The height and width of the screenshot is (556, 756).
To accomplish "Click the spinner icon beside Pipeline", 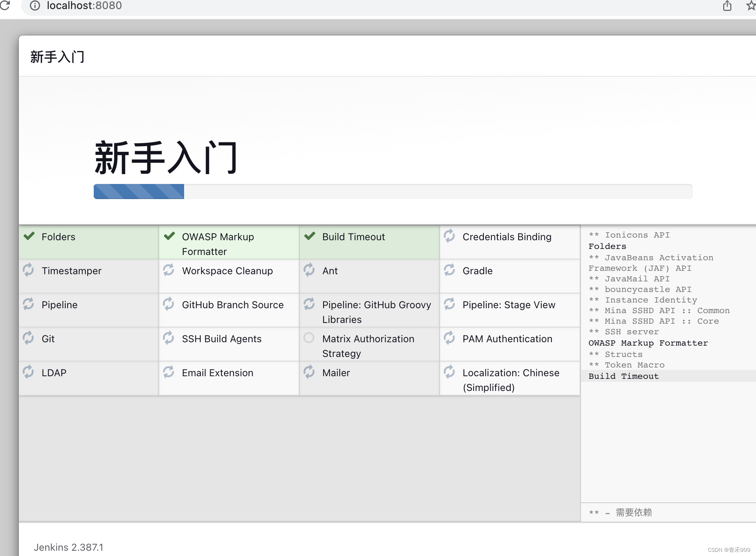I will coord(28,304).
